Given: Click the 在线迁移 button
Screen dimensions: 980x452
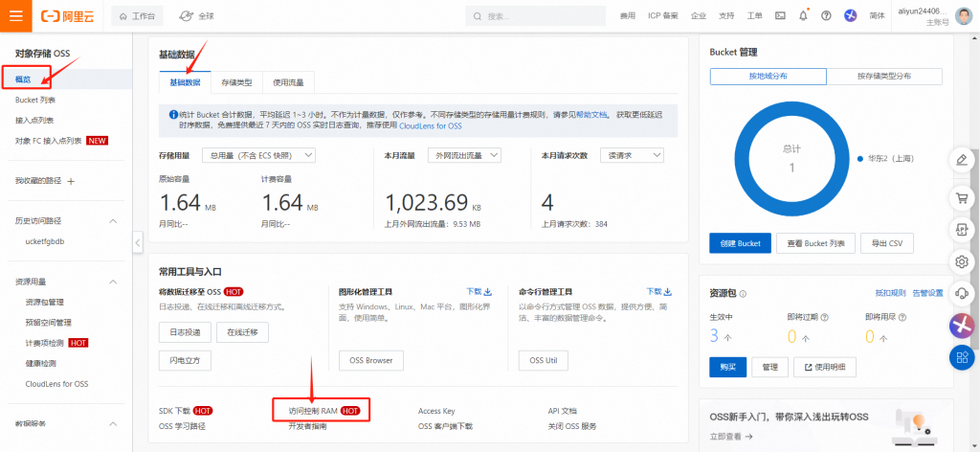Looking at the screenshot, I should click(242, 332).
